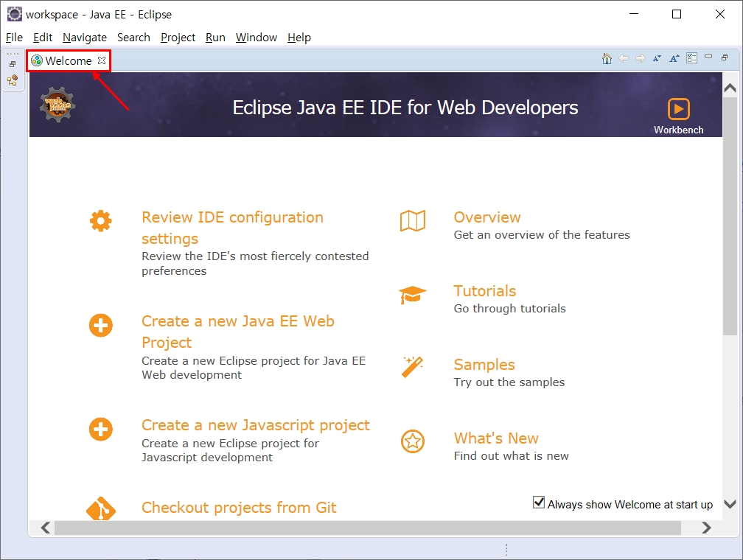Click the Workbench label
The height and width of the screenshot is (560, 743).
[x=679, y=130]
